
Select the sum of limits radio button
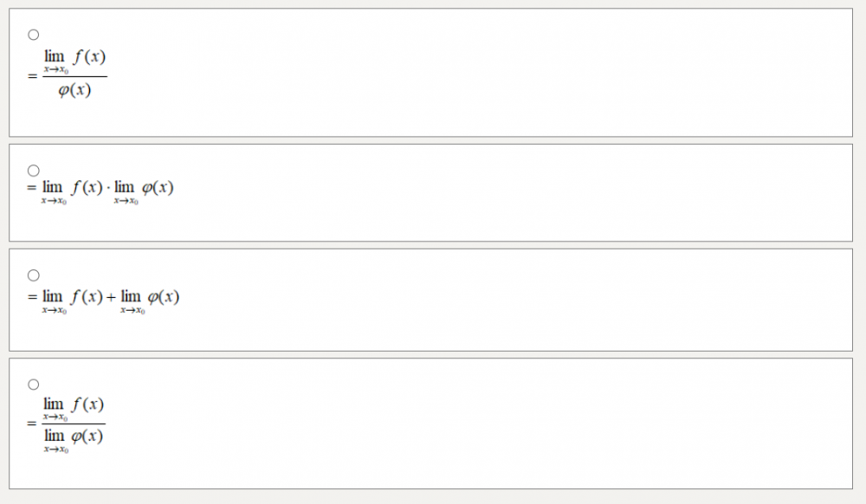(x=33, y=275)
